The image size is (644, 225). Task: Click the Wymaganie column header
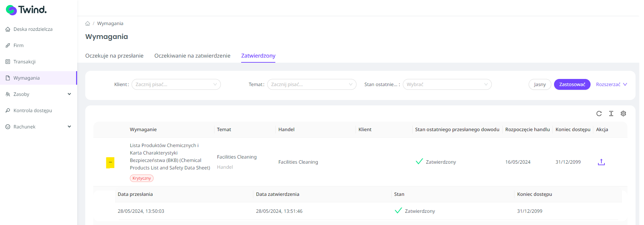point(143,129)
